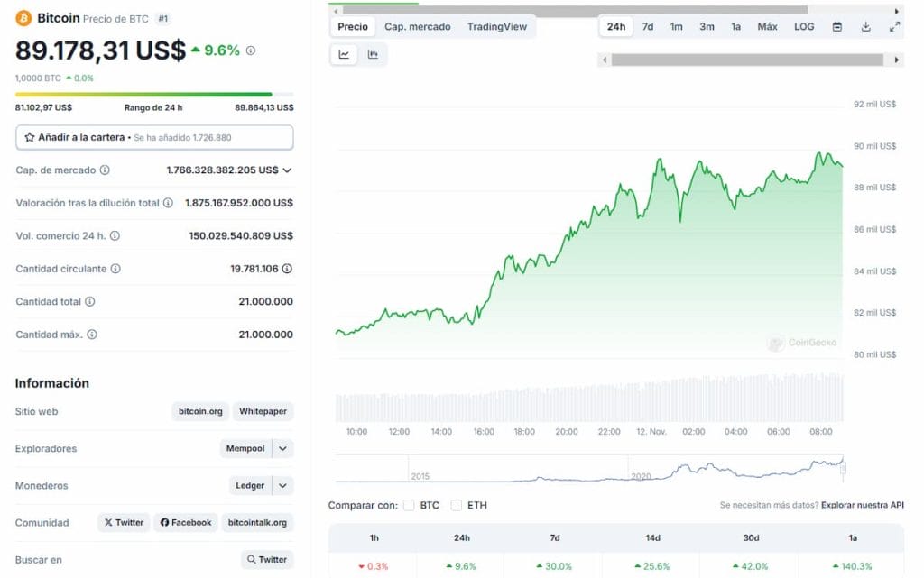Select the 3m time range
This screenshot has height=578, width=924.
pos(707,27)
